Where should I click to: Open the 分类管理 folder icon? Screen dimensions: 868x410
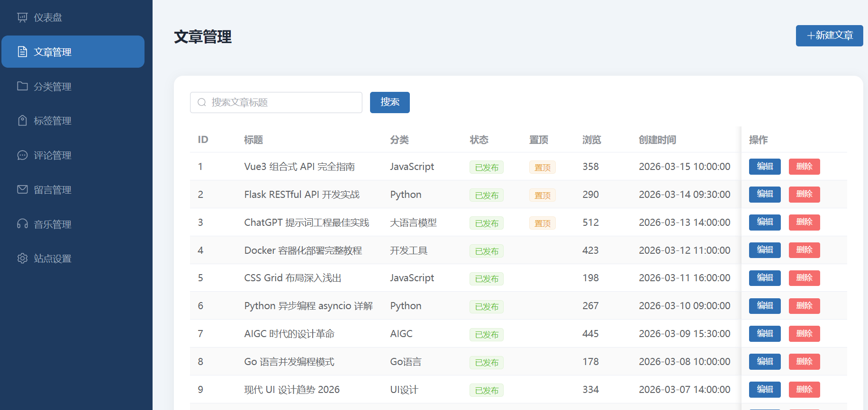(x=22, y=86)
